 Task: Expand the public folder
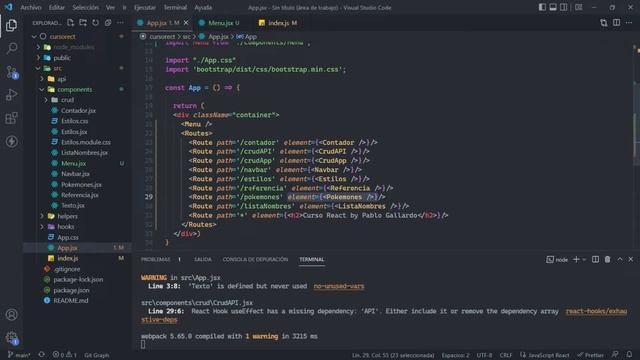click(x=38, y=58)
